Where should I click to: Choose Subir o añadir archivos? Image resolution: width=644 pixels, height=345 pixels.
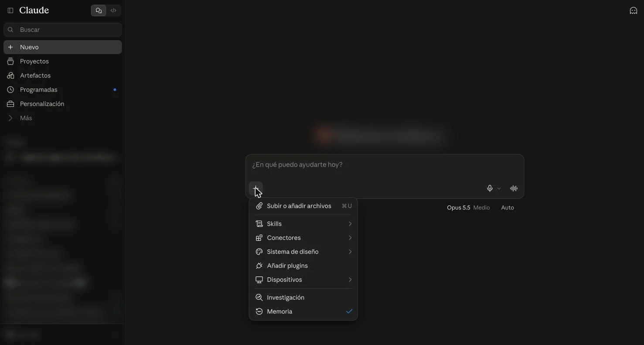click(x=303, y=206)
